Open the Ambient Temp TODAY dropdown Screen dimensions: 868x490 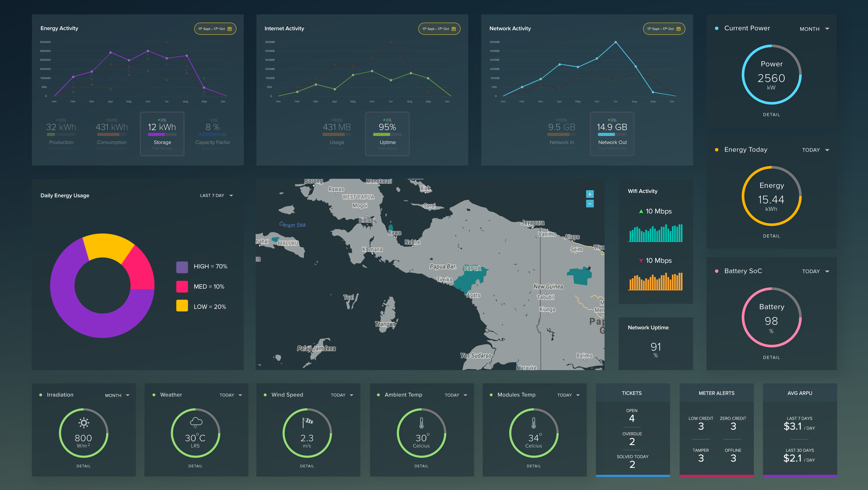click(x=456, y=395)
